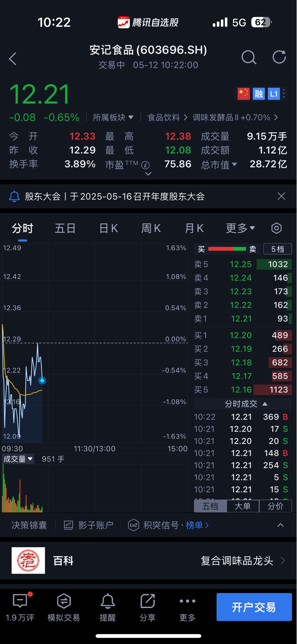
Task: Set a price alert via 提醒
Action: pos(107,606)
